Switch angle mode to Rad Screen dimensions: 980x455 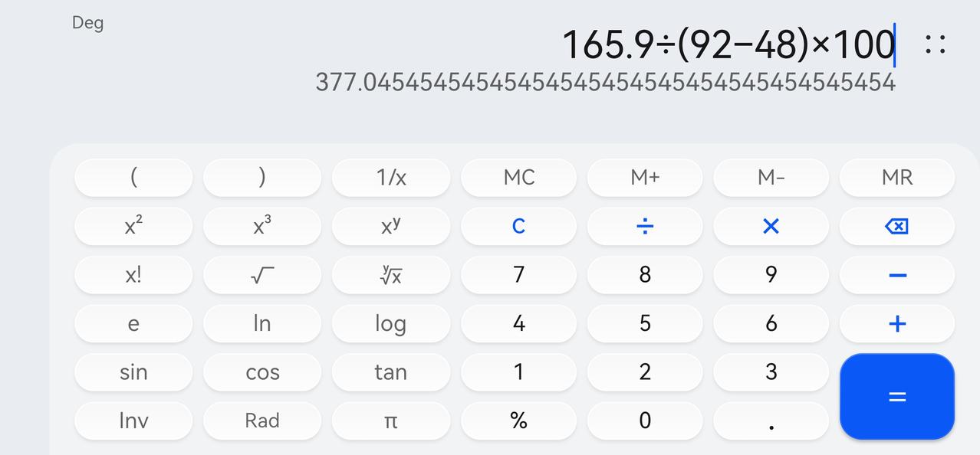[262, 421]
